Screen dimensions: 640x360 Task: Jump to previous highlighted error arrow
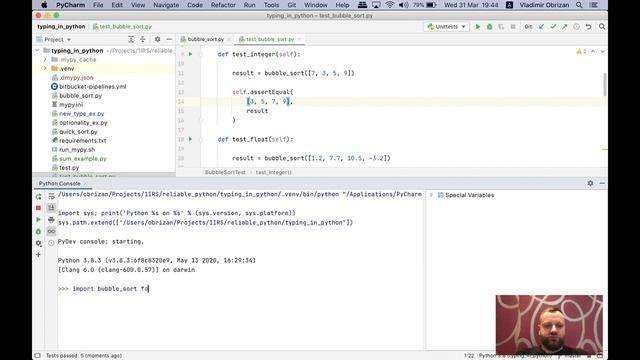click(593, 51)
